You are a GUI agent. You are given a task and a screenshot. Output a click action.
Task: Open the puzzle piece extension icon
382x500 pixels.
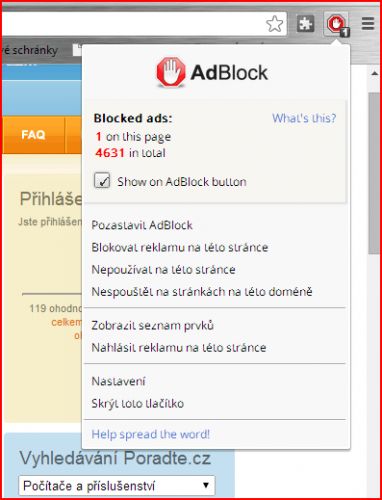[306, 24]
